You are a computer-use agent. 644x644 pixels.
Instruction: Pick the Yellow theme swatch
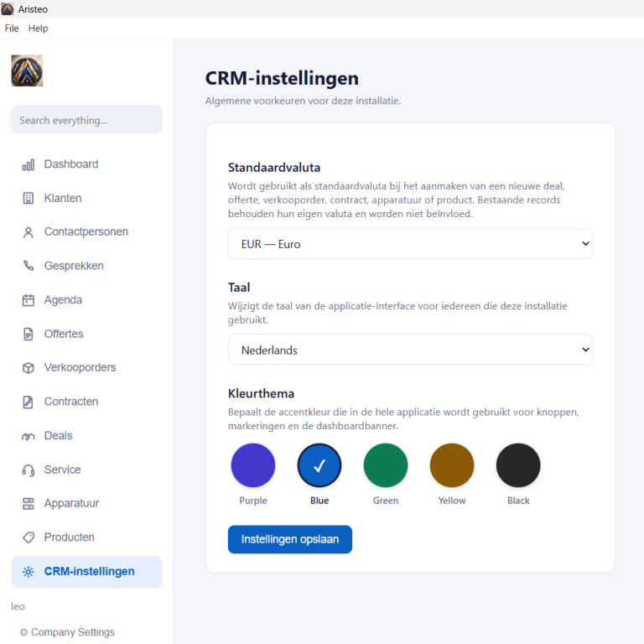(x=452, y=465)
